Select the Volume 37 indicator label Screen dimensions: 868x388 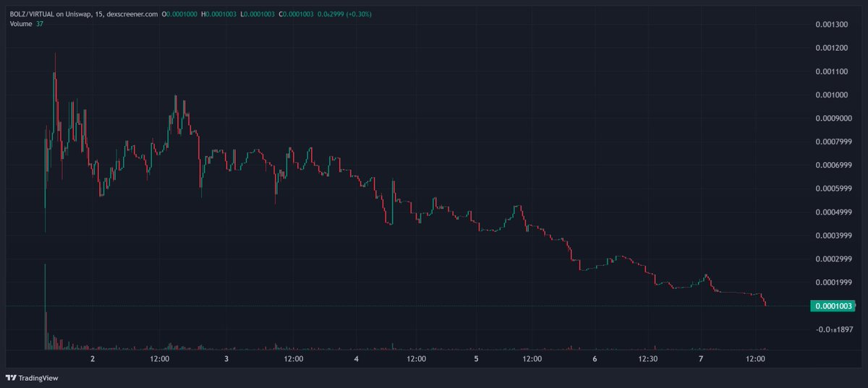[x=27, y=24]
